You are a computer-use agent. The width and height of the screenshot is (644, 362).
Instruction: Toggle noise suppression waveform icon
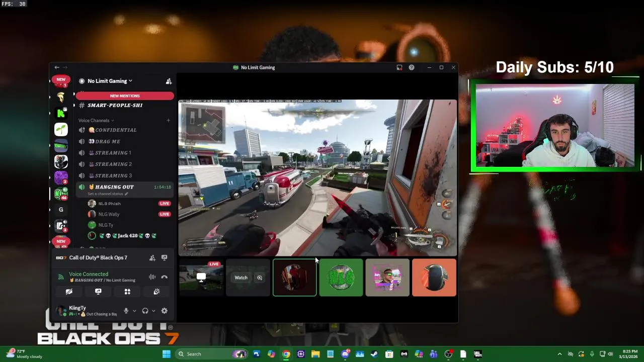(152, 277)
